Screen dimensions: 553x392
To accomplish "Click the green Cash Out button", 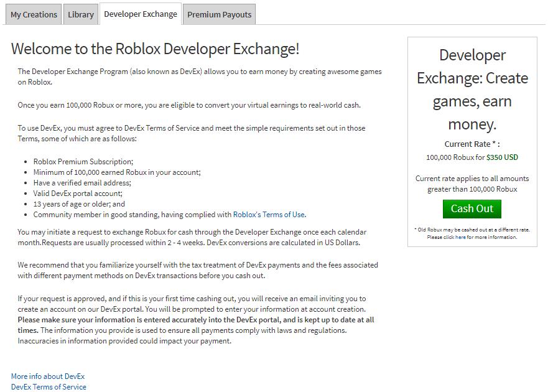I will 472,209.
